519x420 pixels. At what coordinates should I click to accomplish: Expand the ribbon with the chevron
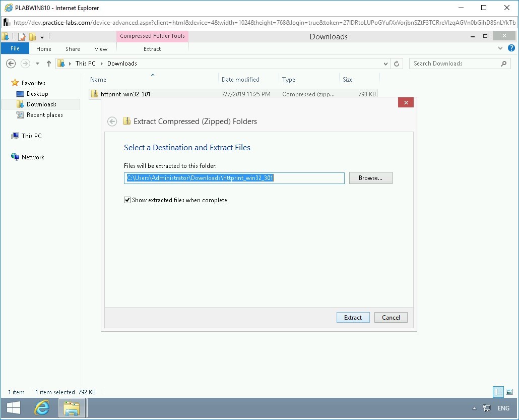pyautogui.click(x=500, y=48)
